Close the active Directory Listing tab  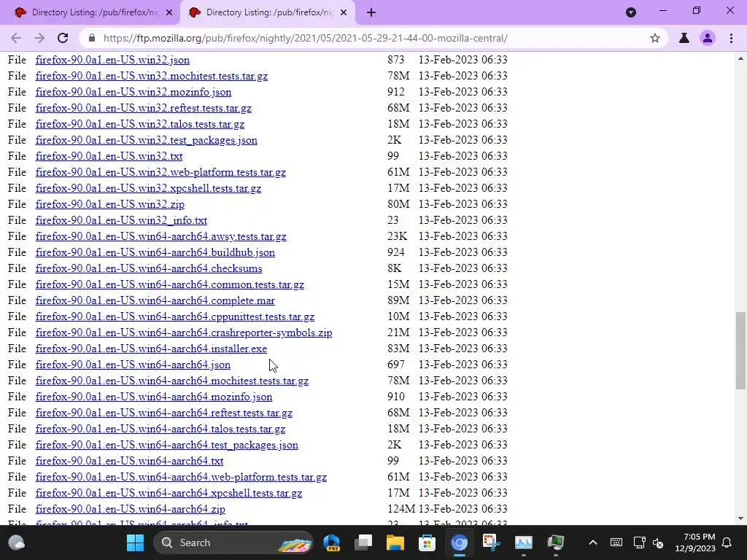tap(344, 13)
